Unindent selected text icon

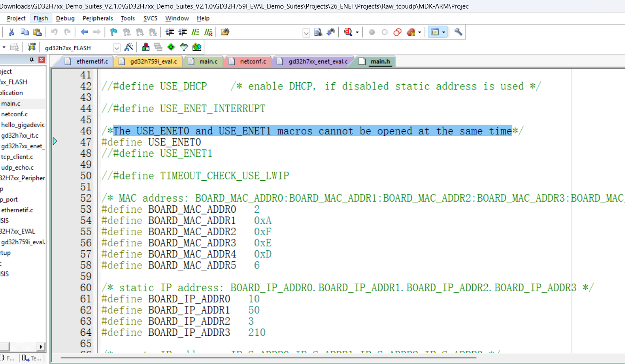183,32
